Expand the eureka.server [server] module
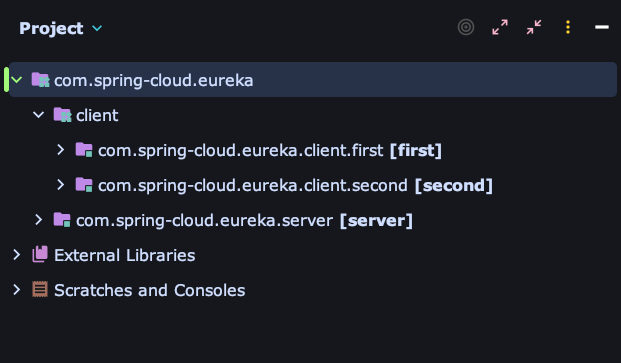621x363 pixels. (38, 220)
